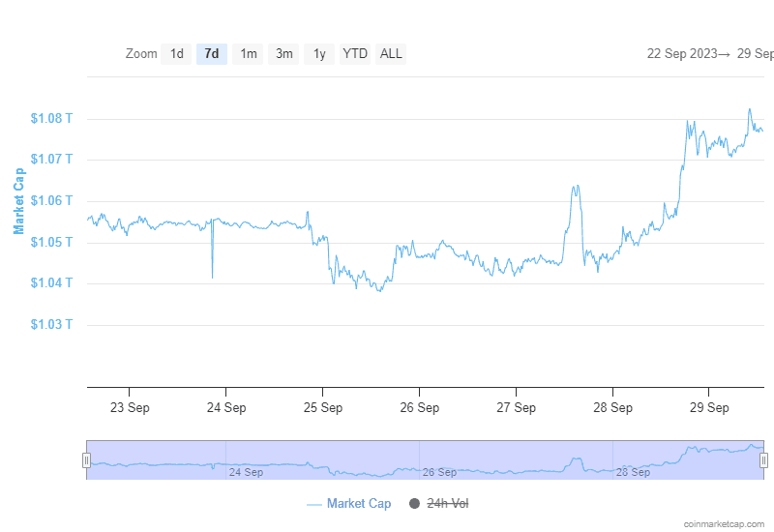Viewport: 774px width, 532px height.
Task: Open the 22 Sep 2023 start date field
Action: tap(680, 54)
